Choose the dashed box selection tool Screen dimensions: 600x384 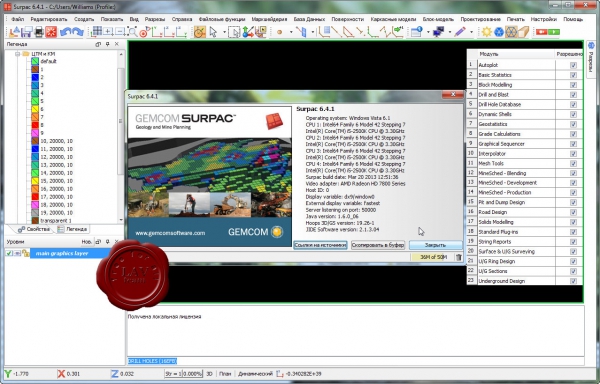234,32
